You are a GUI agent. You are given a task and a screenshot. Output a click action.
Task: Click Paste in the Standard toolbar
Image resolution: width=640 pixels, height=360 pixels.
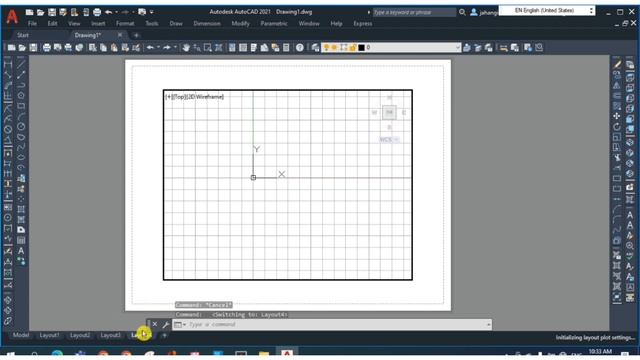tap(114, 48)
